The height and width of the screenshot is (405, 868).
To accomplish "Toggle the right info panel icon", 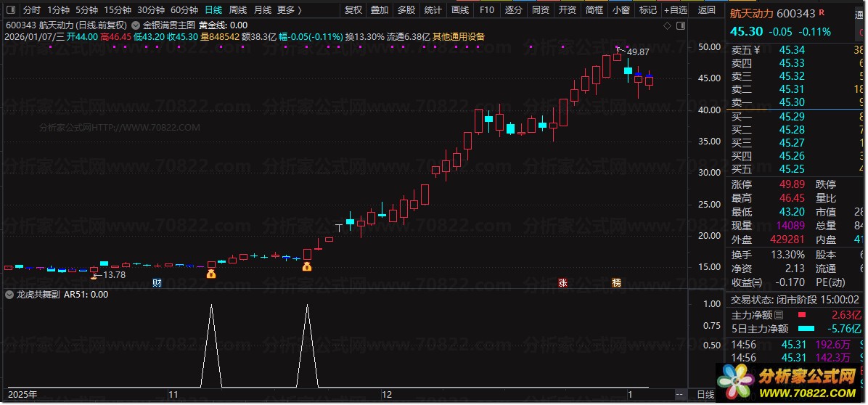I will (x=681, y=26).
